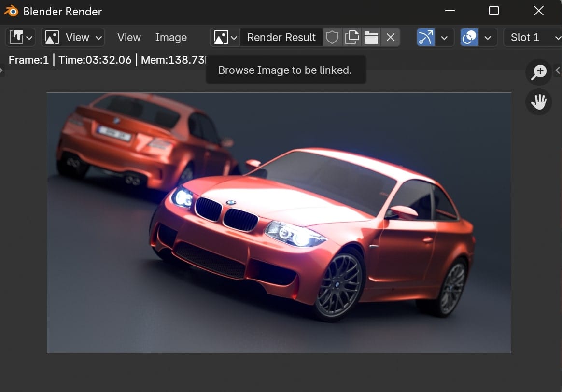The width and height of the screenshot is (562, 392).
Task: Click the pan hand gizmo
Action: click(538, 102)
